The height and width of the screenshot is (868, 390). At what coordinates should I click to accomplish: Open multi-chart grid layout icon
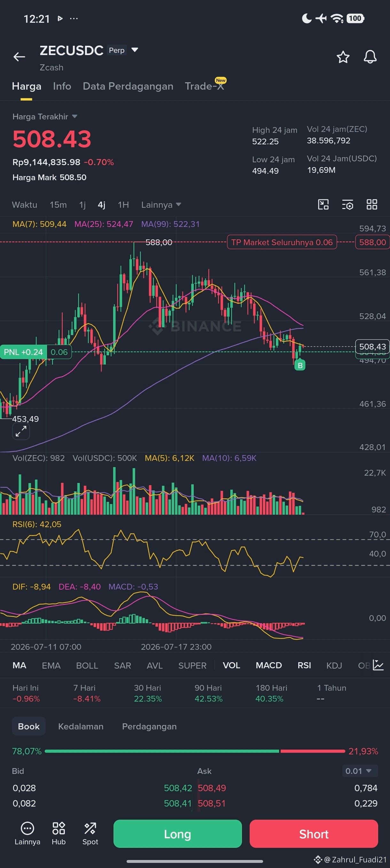[372, 205]
